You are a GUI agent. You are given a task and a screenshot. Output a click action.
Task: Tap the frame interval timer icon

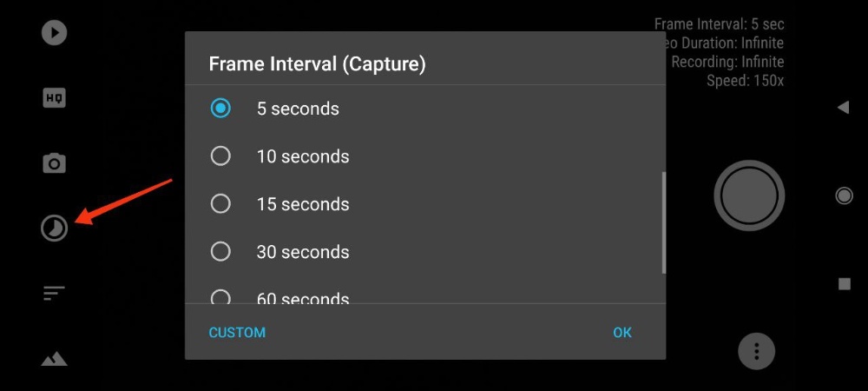tap(54, 229)
